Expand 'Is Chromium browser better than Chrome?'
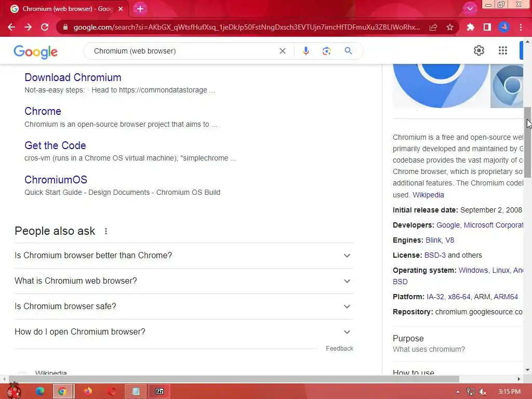 [184, 256]
